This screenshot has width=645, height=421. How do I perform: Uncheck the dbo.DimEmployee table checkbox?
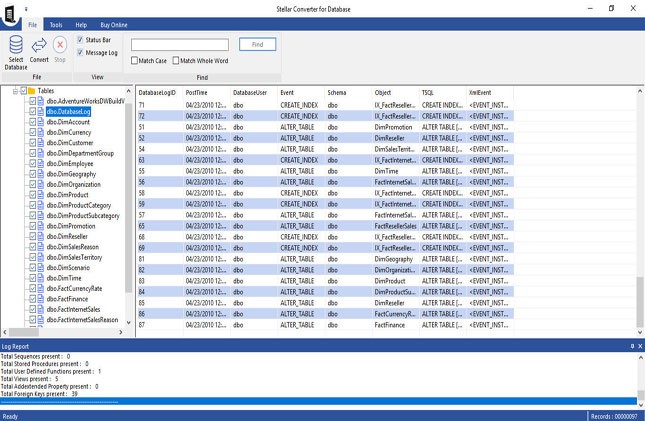click(31, 164)
